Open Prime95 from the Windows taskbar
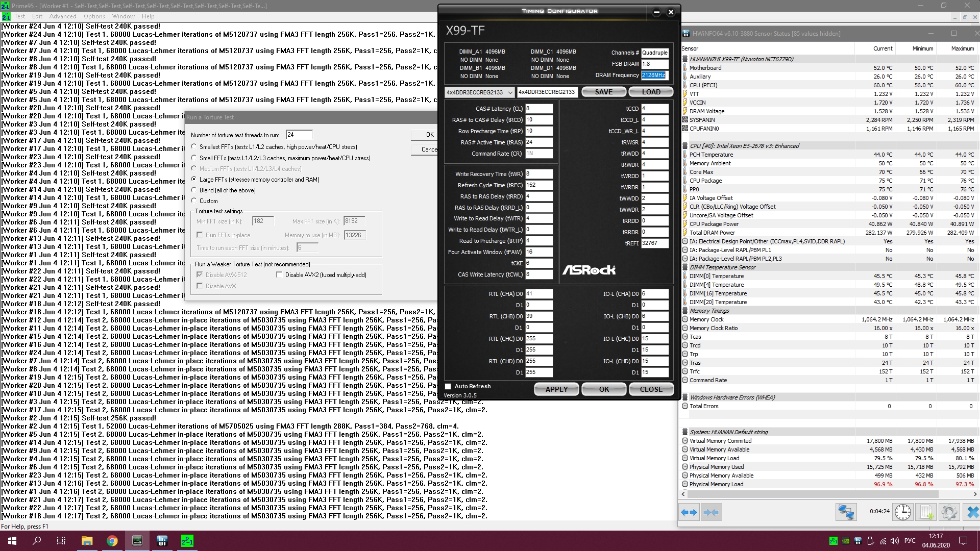Viewport: 980px width, 551px height. point(187,541)
